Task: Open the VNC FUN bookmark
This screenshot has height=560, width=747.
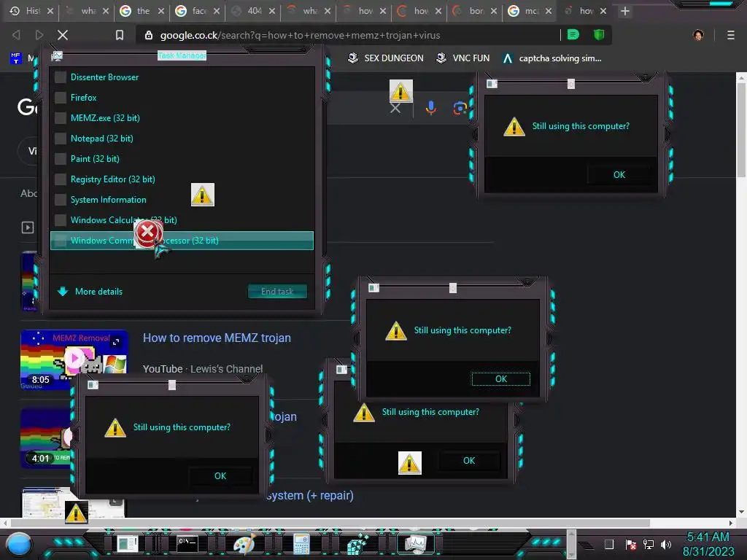Action: point(463,58)
